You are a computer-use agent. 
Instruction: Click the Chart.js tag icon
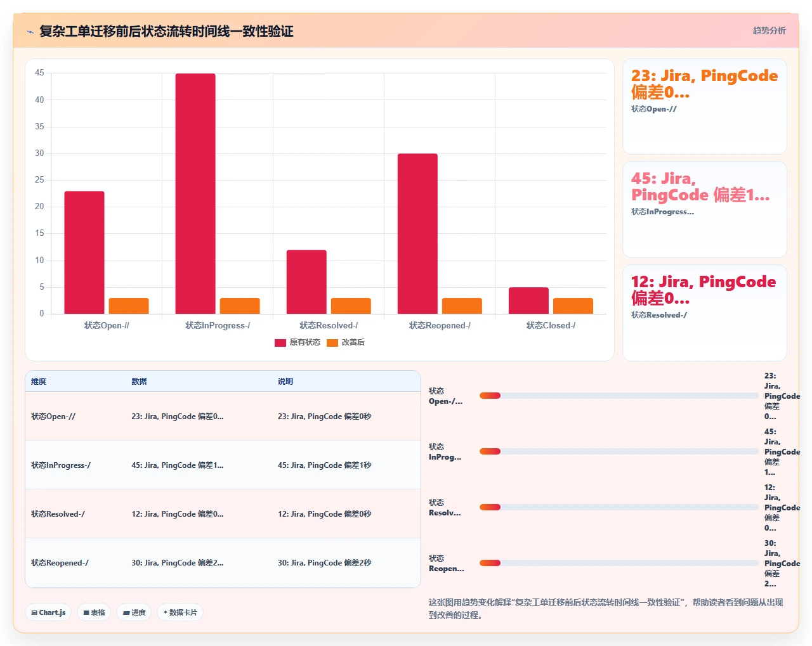click(x=34, y=612)
